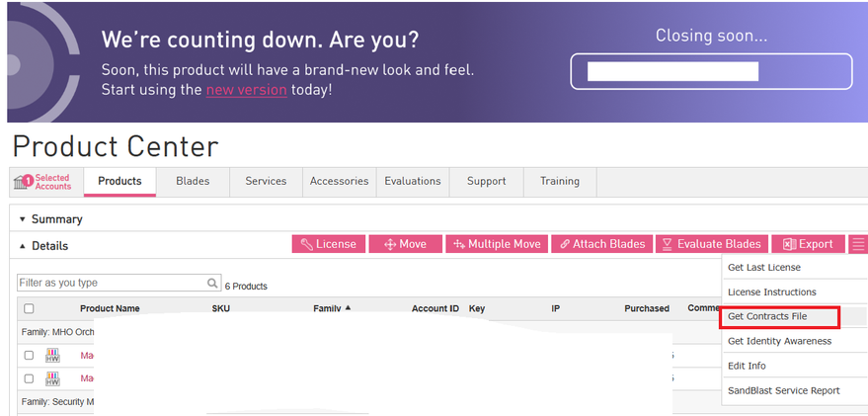Follow the new version link in banner
The image size is (868, 416).
pyautogui.click(x=246, y=90)
